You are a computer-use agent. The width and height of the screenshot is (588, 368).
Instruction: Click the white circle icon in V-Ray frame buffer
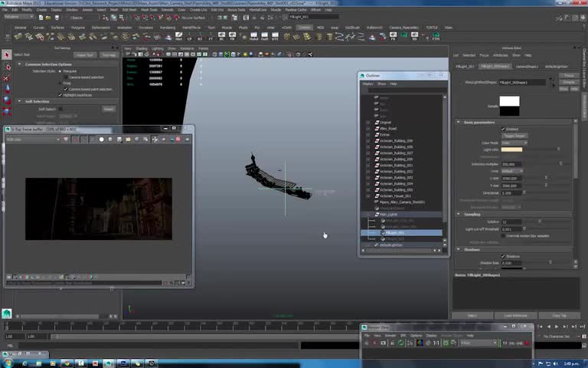pos(102,140)
